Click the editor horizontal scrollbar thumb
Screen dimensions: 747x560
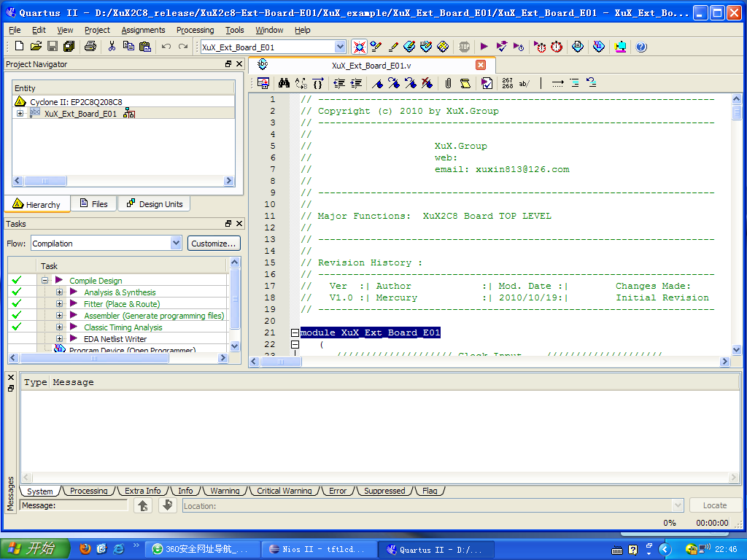281,362
